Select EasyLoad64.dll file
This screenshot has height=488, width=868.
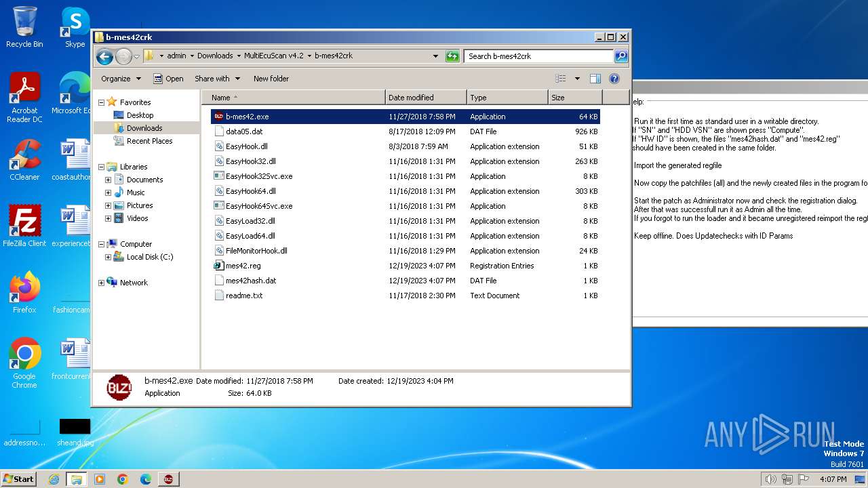point(250,236)
